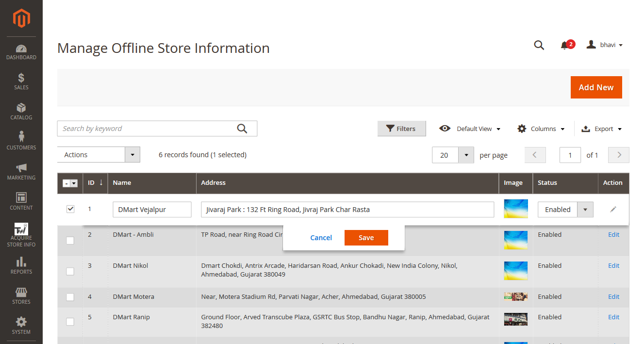Click the DMart Vejalpur name field
The height and width of the screenshot is (344, 644).
click(152, 210)
